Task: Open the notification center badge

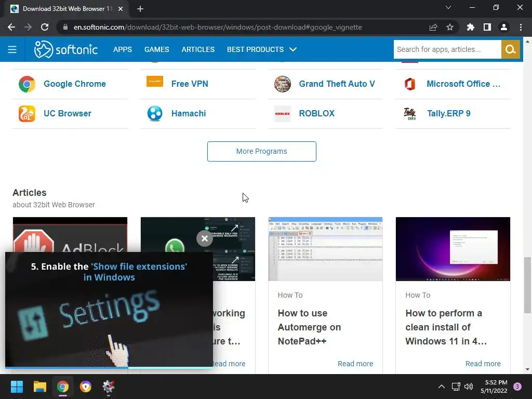Action: pyautogui.click(x=517, y=387)
